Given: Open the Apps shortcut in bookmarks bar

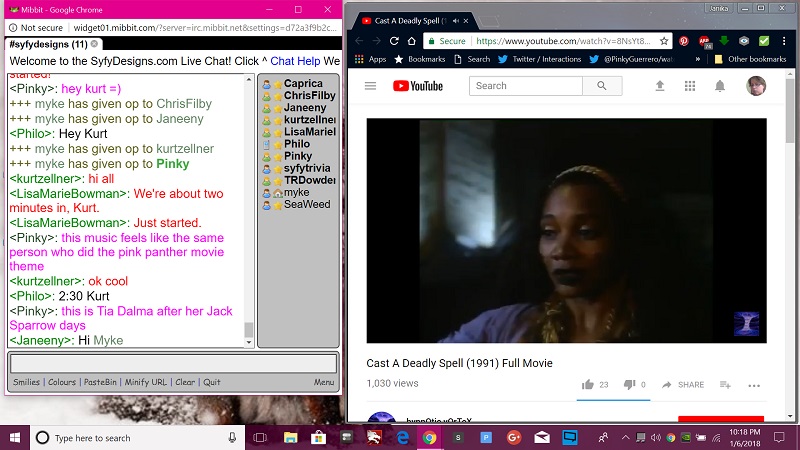Looking at the screenshot, I should 371,59.
